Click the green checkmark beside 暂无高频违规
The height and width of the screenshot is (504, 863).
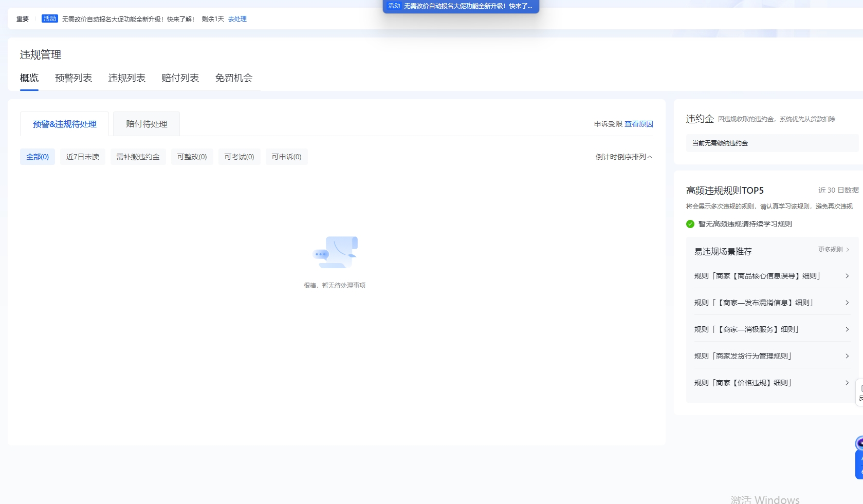(690, 224)
